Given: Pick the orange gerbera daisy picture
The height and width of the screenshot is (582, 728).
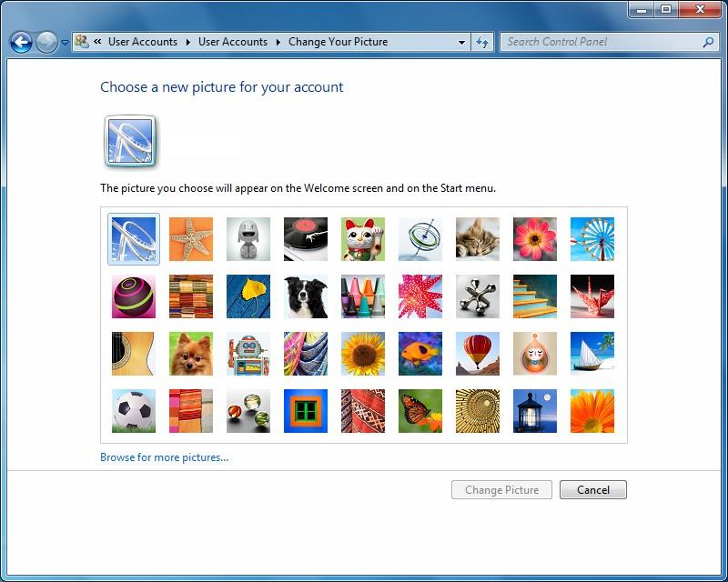Looking at the screenshot, I should point(592,411).
